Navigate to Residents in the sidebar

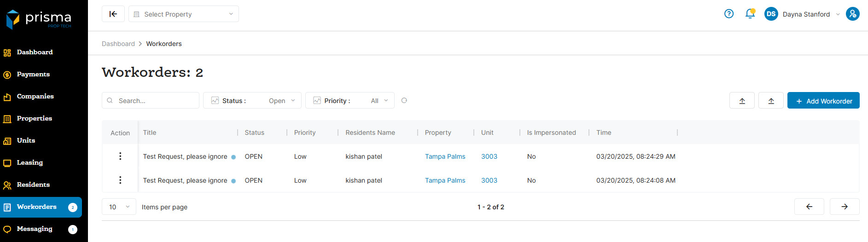click(33, 185)
